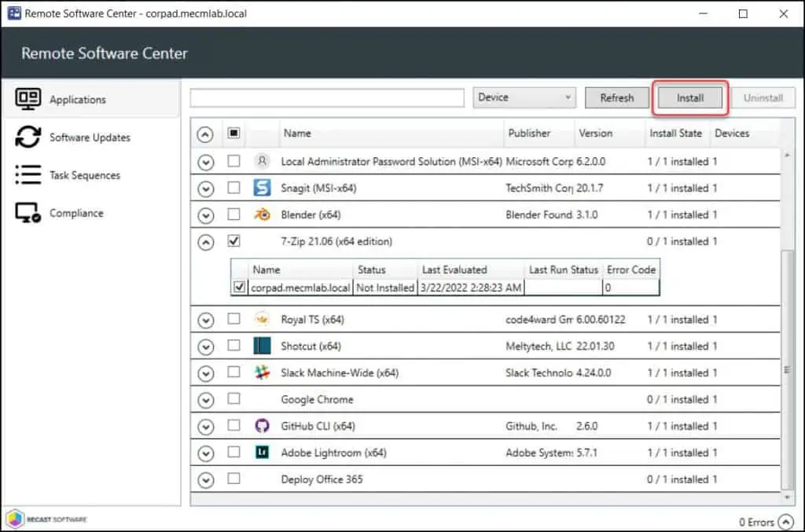Click the application search field

click(x=327, y=97)
